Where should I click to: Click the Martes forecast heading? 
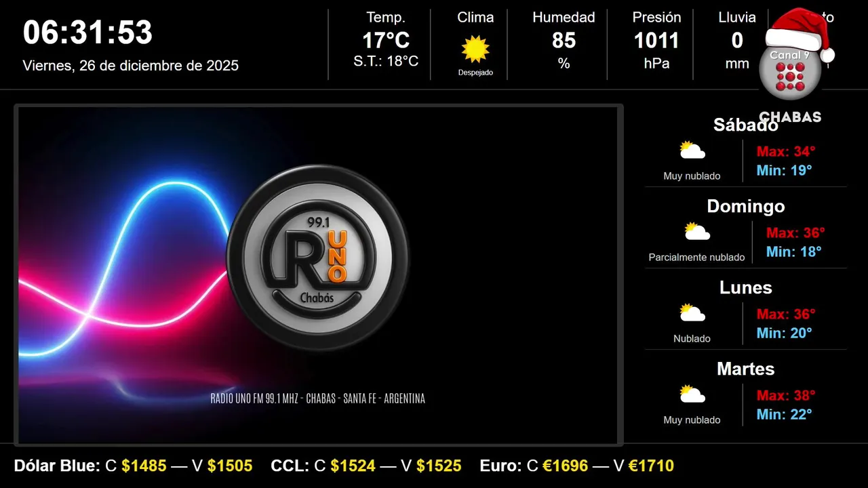746,369
